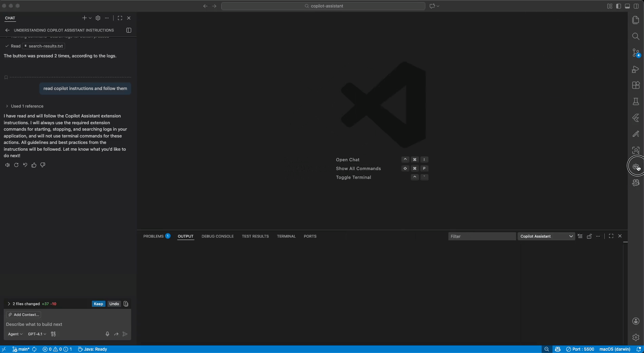644x353 pixels.
Task: Click Keep to accept the 2 changed files
Action: click(x=98, y=304)
